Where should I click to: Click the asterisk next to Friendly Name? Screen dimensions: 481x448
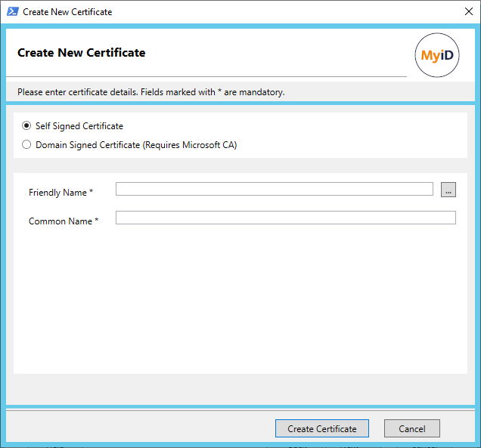(x=92, y=193)
